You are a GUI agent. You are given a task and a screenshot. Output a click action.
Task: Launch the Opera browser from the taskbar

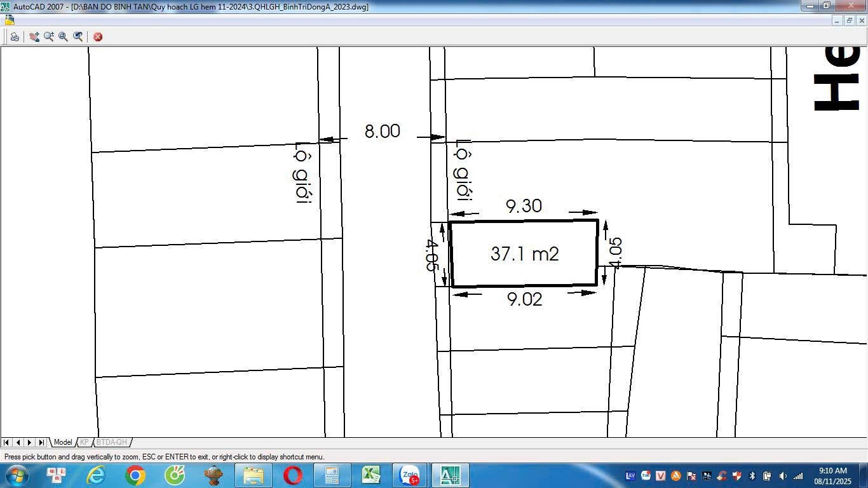293,475
